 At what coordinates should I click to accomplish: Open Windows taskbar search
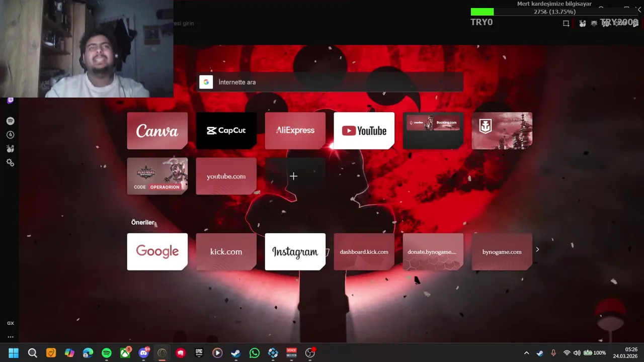32,353
